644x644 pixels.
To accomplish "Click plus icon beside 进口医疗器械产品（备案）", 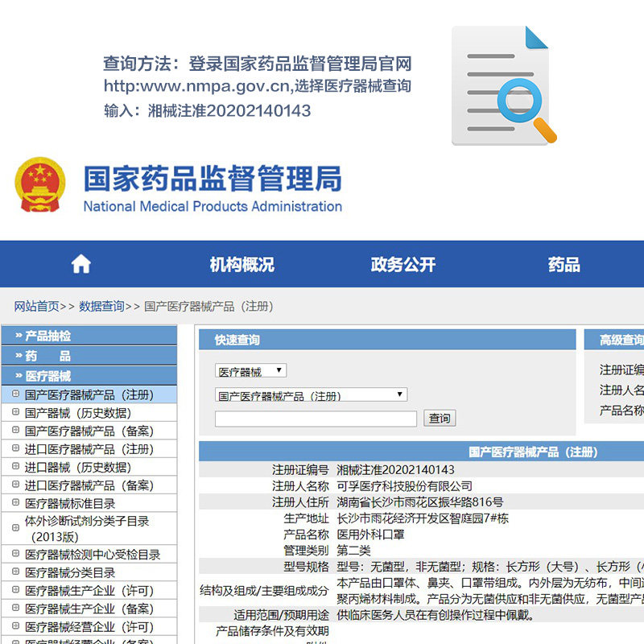I will click(15, 484).
